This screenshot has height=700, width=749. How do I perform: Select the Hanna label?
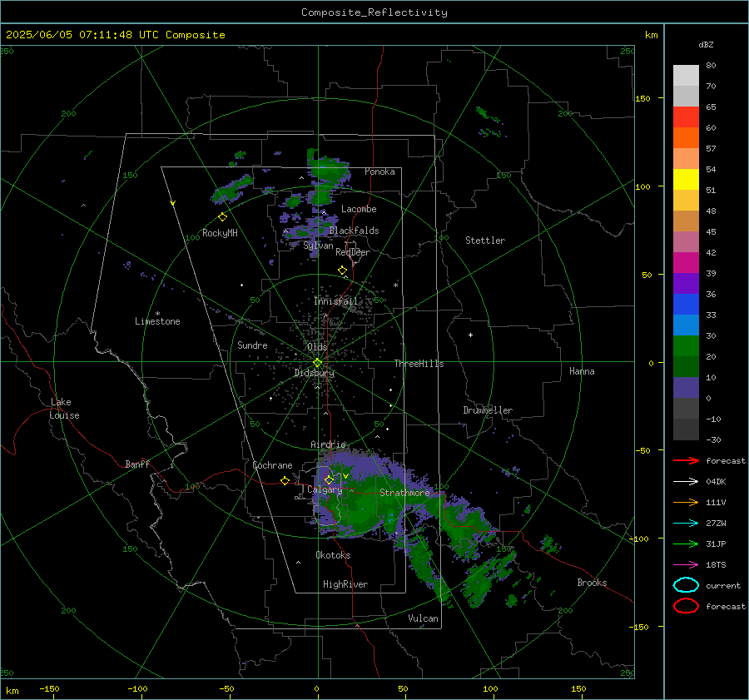point(582,371)
